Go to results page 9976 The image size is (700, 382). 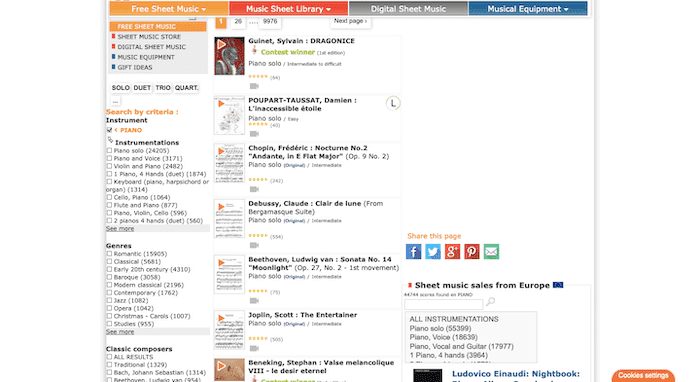[270, 21]
